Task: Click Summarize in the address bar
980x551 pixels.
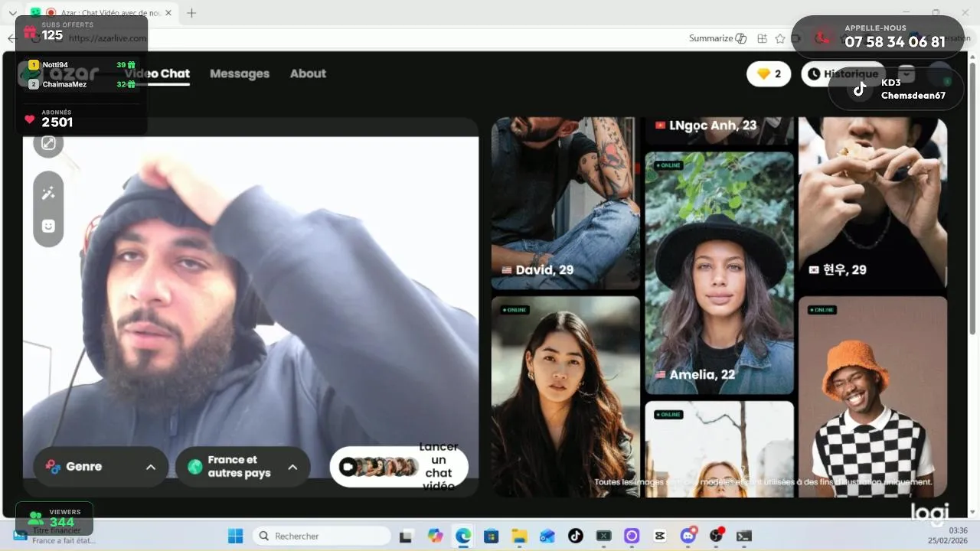Action: pos(717,38)
